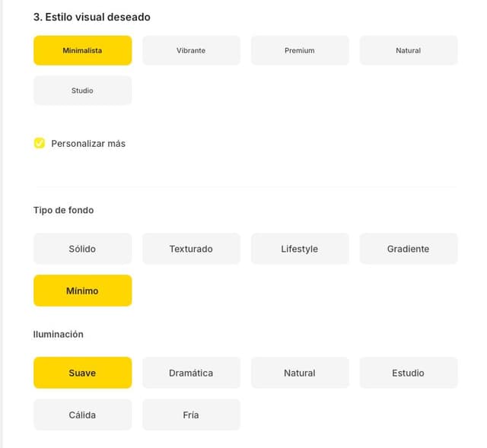Click the Tipo de fondo heading
Screen dimensions: 487x448
[64, 210]
